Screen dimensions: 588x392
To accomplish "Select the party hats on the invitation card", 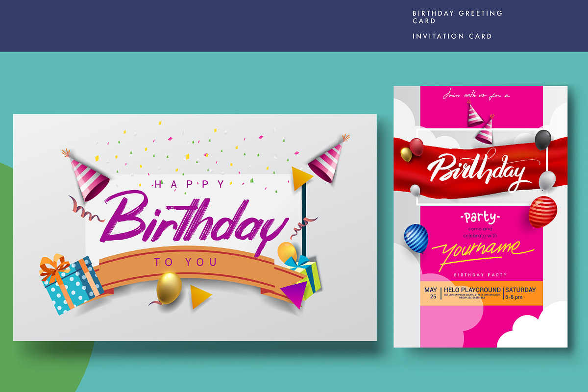I will pyautogui.click(x=480, y=122).
